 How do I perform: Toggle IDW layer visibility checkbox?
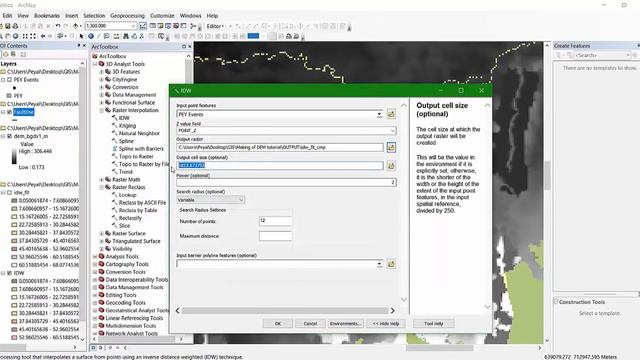point(9,273)
